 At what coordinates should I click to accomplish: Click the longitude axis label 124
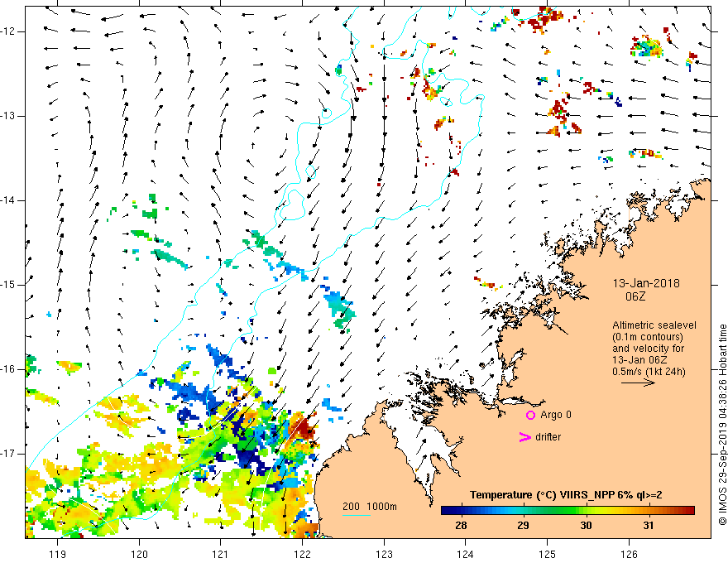[x=465, y=554]
